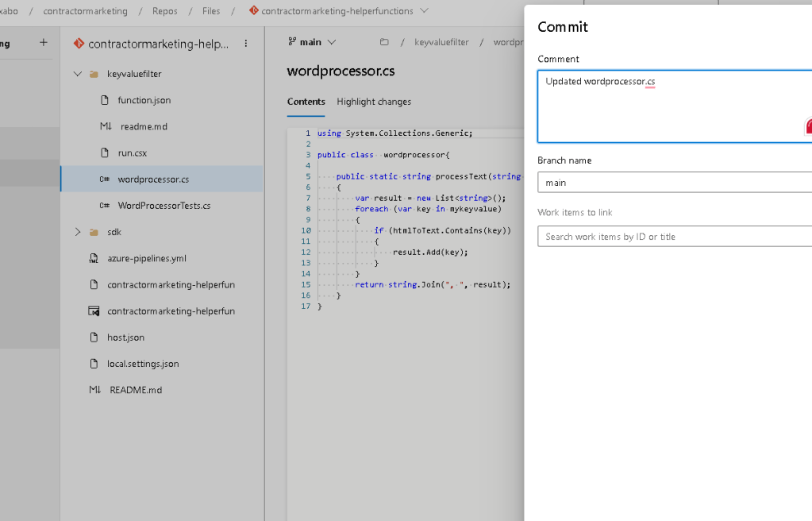The image size is (812, 521).
Task: Click the local.settings.json file icon
Action: pyautogui.click(x=94, y=364)
